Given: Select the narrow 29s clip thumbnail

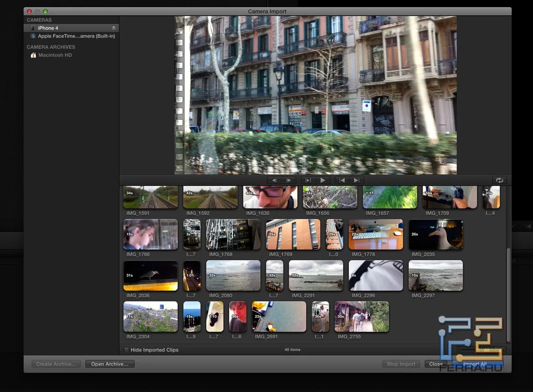Looking at the screenshot, I should (335, 235).
